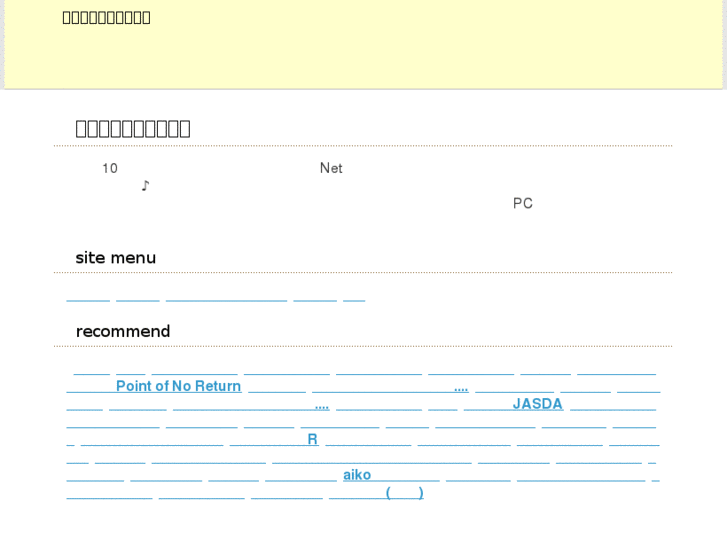Viewport: 727px width, 545px height.
Task: Click the word "Net" in intro paragraph
Action: point(331,168)
